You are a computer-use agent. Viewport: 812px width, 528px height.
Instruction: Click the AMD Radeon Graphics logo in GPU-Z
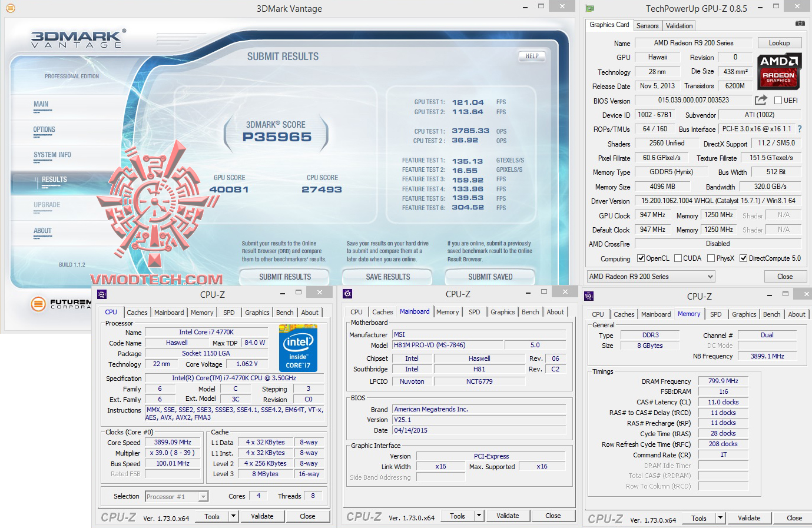click(779, 70)
